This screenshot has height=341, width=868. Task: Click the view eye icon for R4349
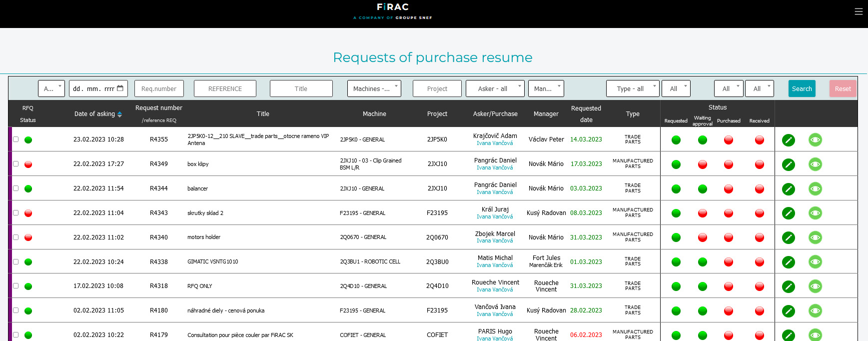[815, 164]
